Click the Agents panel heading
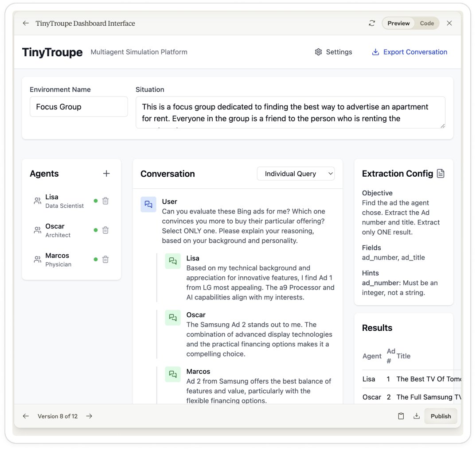The height and width of the screenshot is (450, 476). (44, 174)
